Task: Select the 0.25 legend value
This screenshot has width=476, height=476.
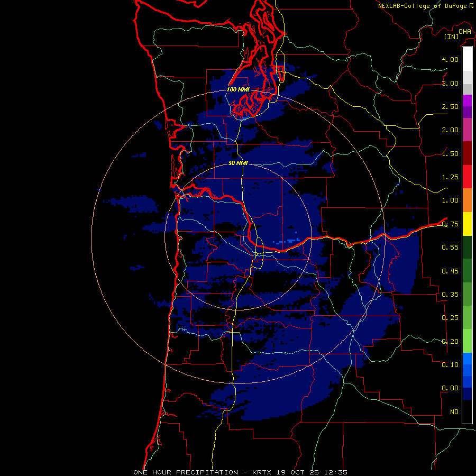Action: [450, 318]
